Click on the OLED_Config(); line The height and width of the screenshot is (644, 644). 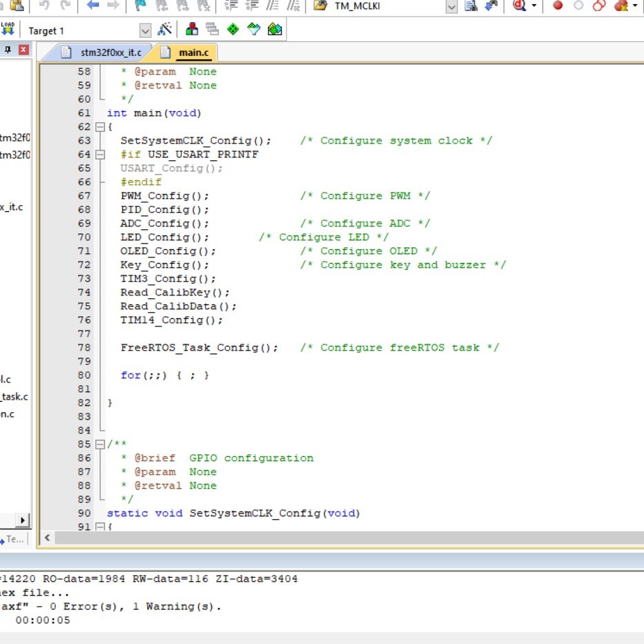[x=168, y=251]
